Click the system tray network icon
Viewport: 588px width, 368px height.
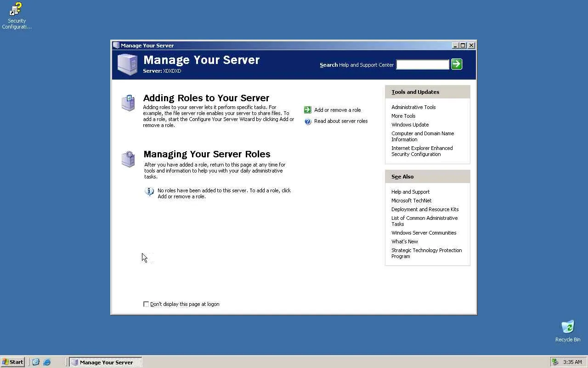click(555, 362)
